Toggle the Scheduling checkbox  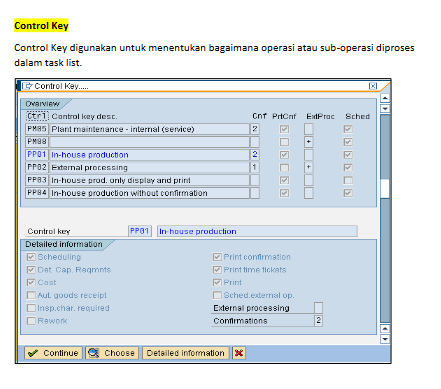coord(31,257)
